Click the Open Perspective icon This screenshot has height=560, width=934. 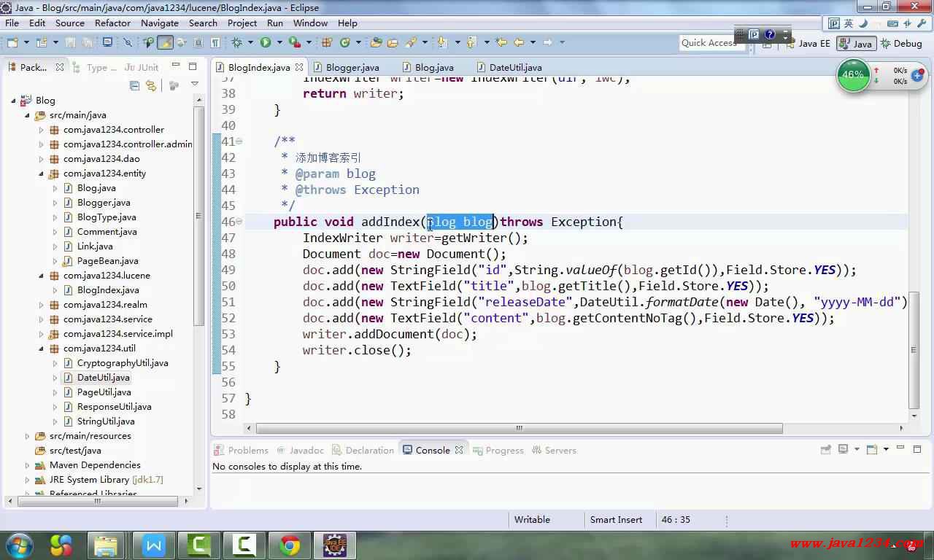click(767, 44)
